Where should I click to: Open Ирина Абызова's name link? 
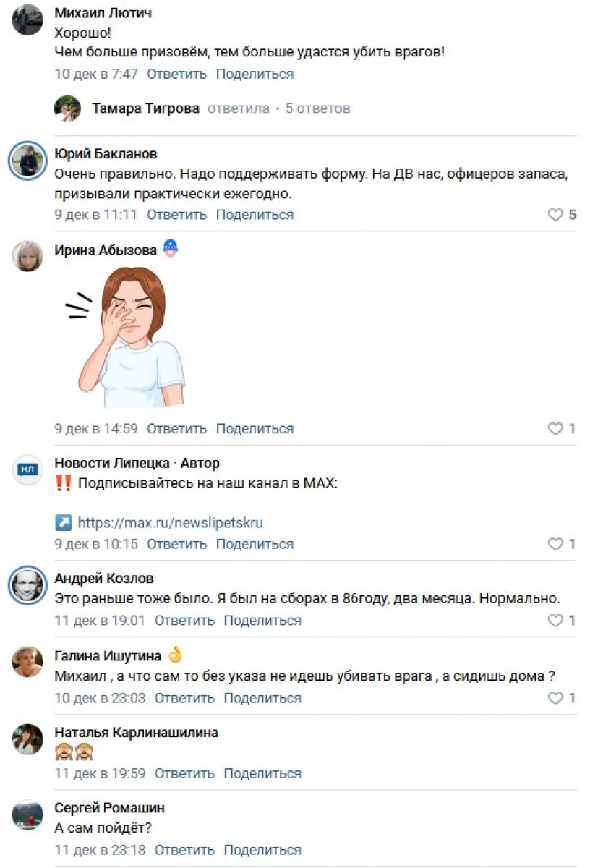point(106,250)
